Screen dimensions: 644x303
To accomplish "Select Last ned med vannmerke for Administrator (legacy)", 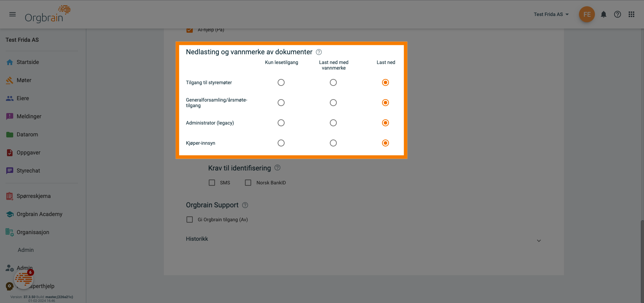I will click(333, 123).
